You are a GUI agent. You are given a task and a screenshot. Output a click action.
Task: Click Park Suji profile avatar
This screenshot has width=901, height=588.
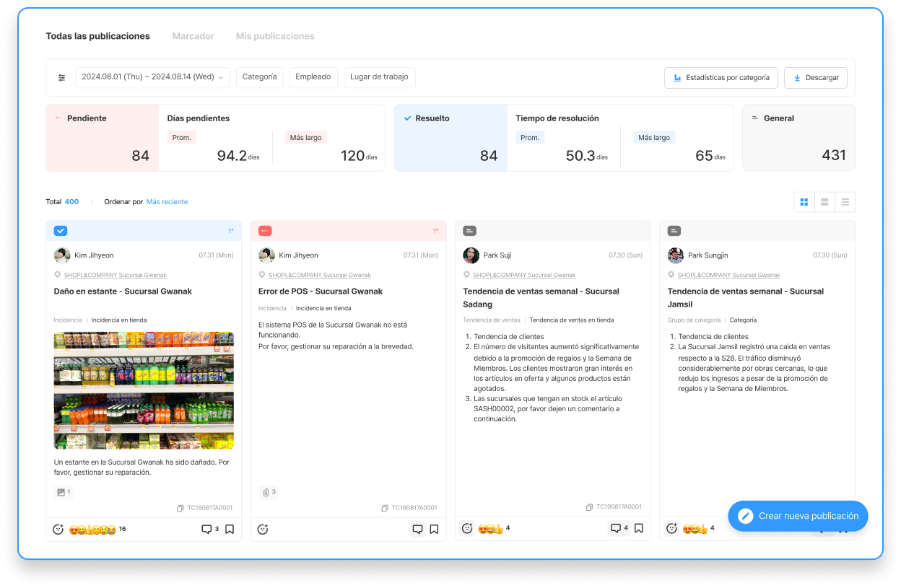[x=471, y=255]
